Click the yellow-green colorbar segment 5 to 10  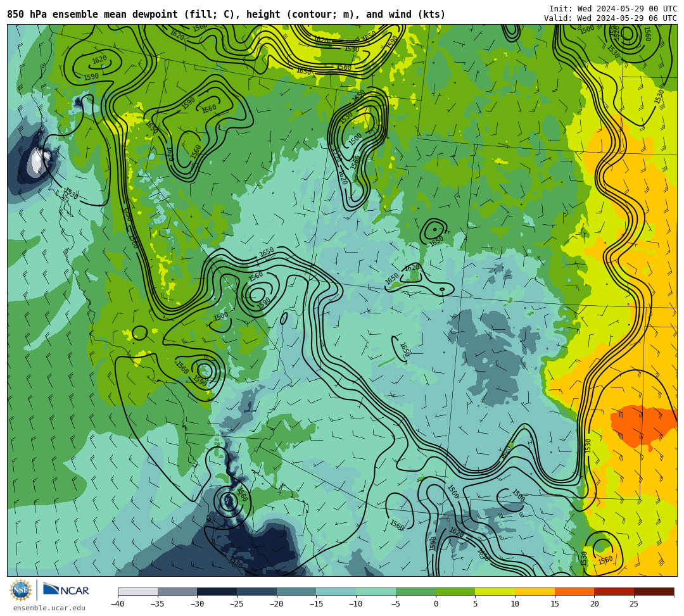[495, 591]
